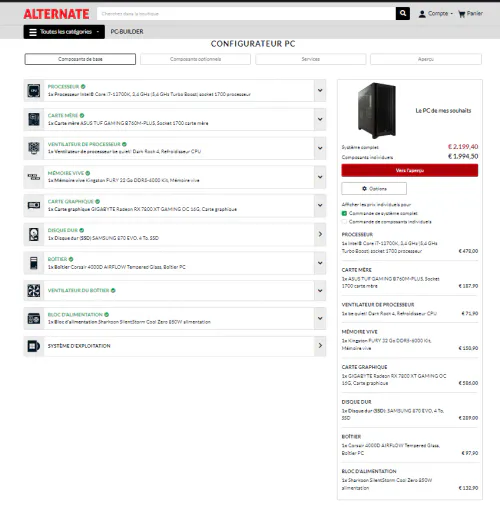Open Système d'exploitation section arrow

(320, 346)
